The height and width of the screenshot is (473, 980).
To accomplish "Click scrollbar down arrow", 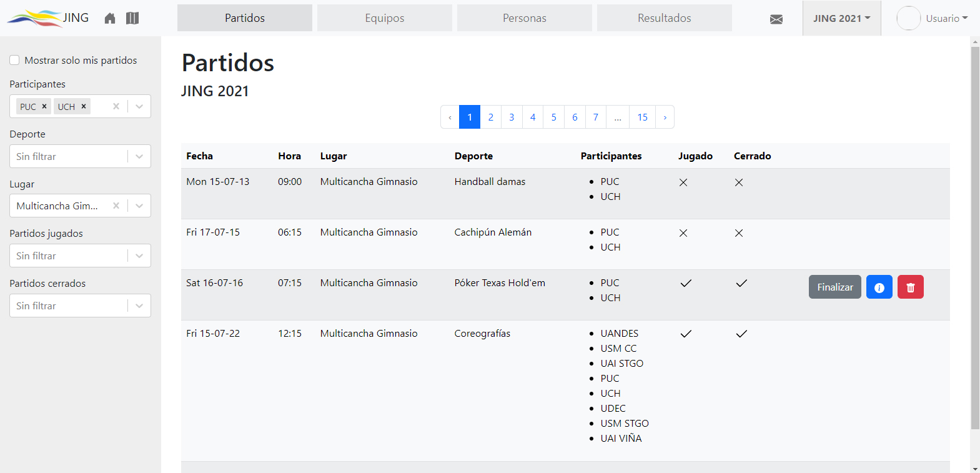I will click(x=975, y=469).
